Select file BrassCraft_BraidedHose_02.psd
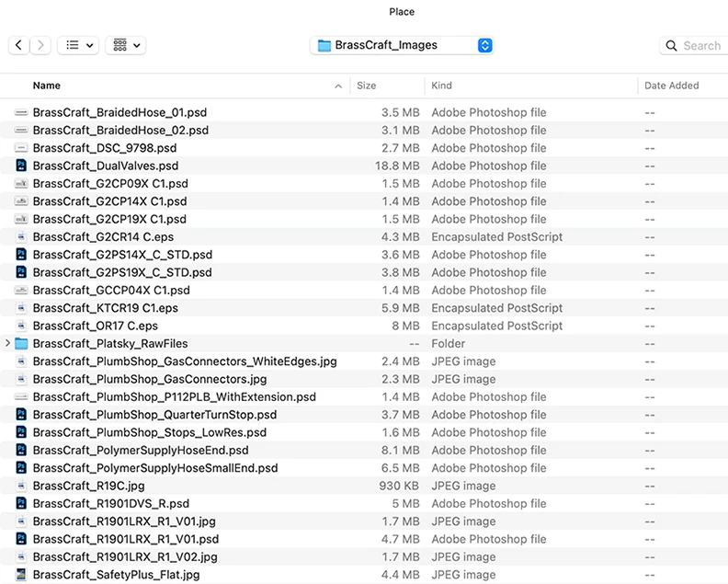This screenshot has width=728, height=584. pyautogui.click(x=120, y=130)
